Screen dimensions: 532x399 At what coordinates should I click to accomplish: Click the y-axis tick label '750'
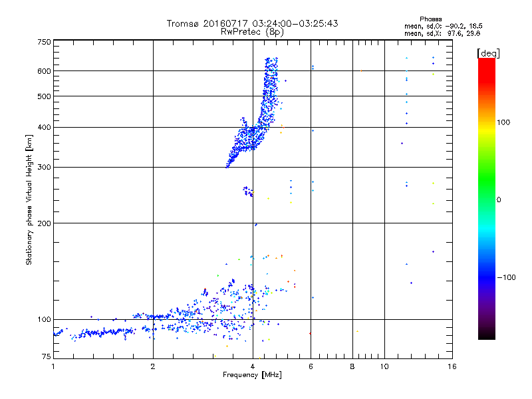point(44,42)
